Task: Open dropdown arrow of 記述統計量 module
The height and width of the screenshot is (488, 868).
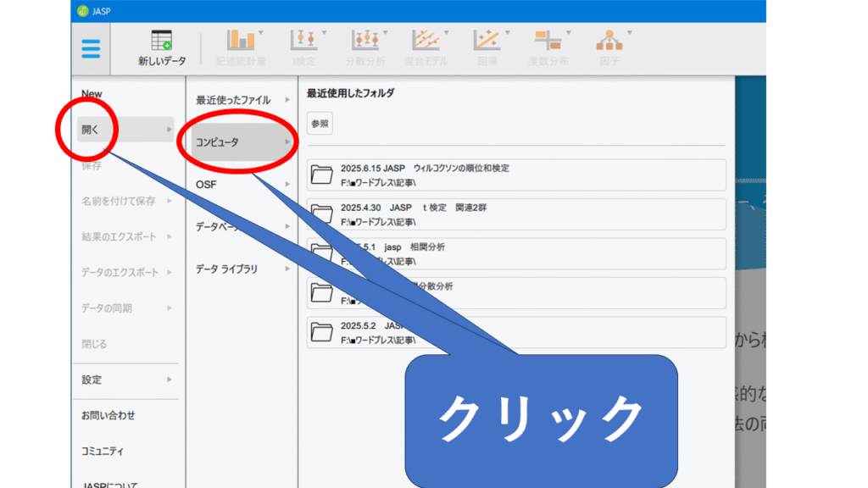Action: (261, 33)
